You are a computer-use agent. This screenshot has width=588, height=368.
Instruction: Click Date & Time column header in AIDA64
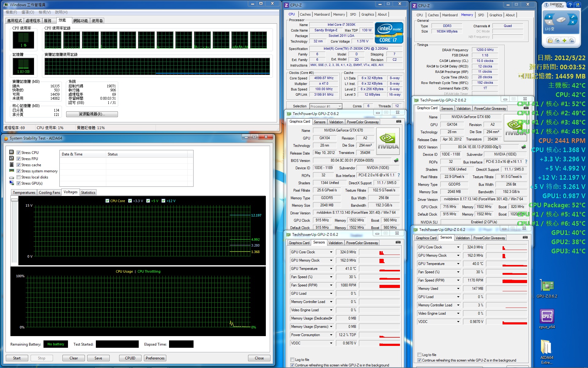click(83, 154)
